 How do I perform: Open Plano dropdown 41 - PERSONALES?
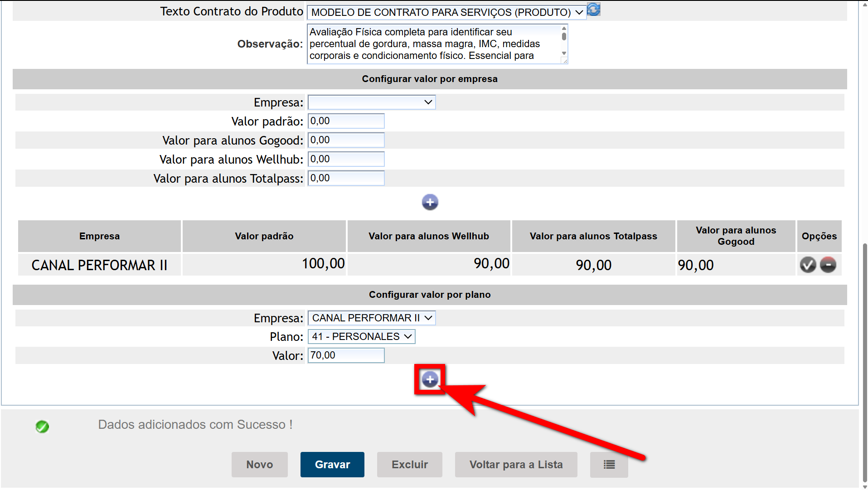point(361,337)
